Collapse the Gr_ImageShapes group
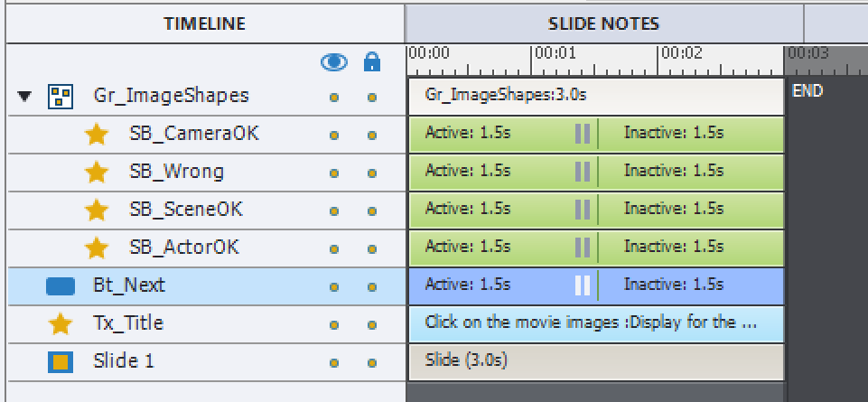 [x=24, y=96]
